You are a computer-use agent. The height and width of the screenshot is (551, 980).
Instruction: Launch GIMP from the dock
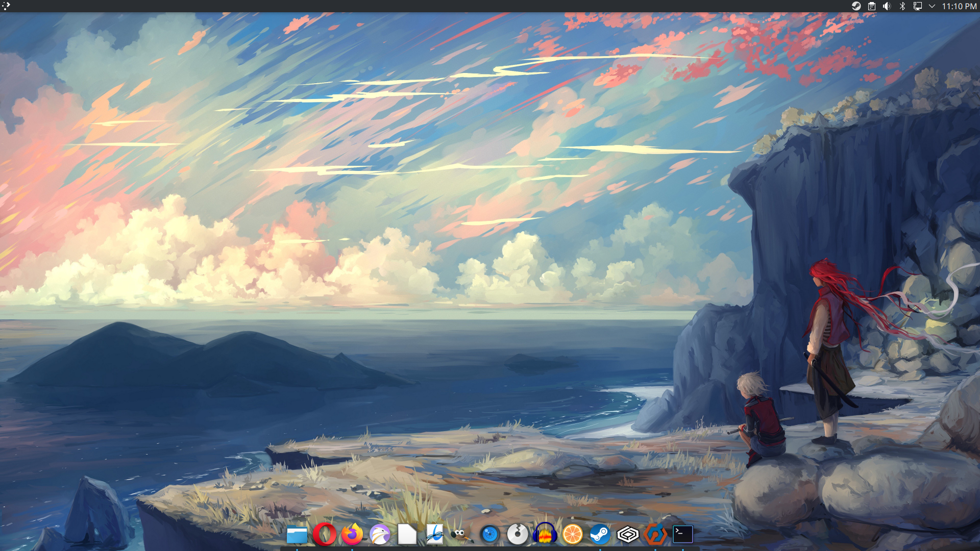(462, 535)
